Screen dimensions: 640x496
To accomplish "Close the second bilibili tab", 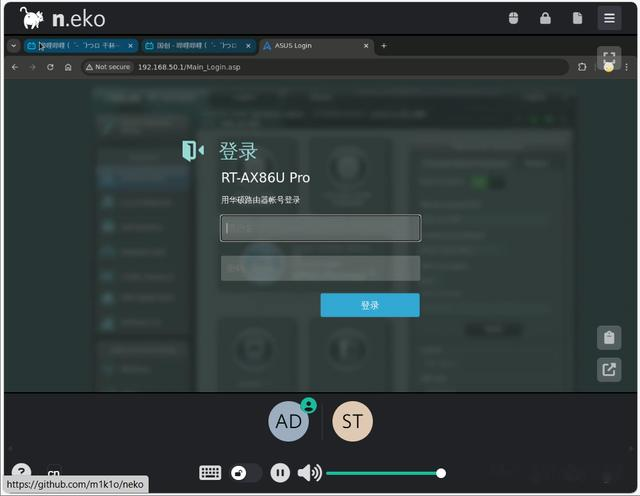I will tap(248, 46).
